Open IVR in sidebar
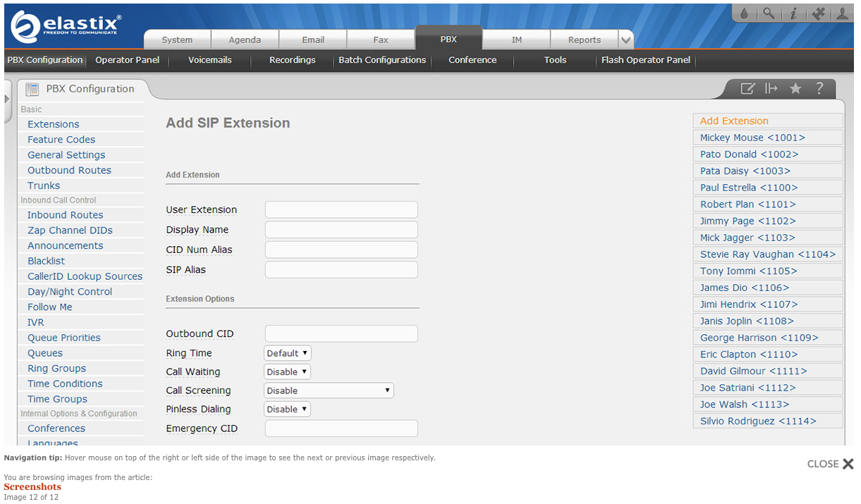 36,322
